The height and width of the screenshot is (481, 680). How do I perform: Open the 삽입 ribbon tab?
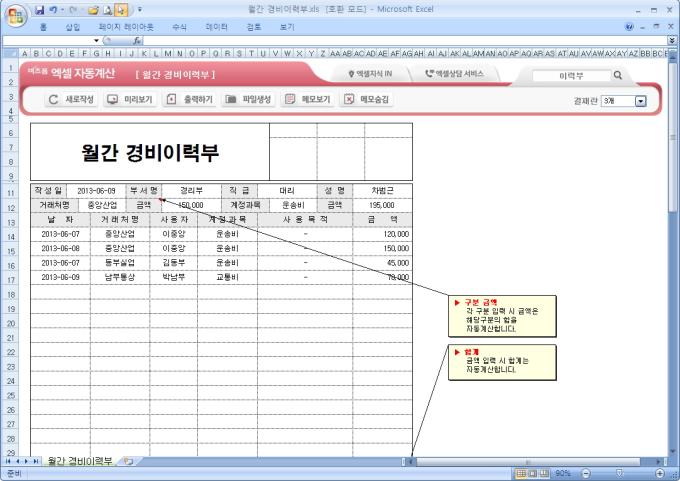tap(72, 27)
